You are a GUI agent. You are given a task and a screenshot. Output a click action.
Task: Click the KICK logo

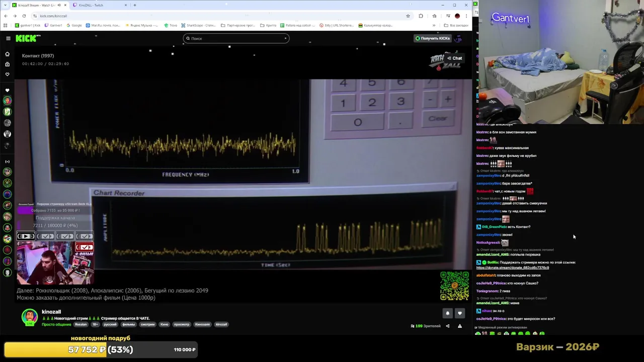(x=28, y=38)
